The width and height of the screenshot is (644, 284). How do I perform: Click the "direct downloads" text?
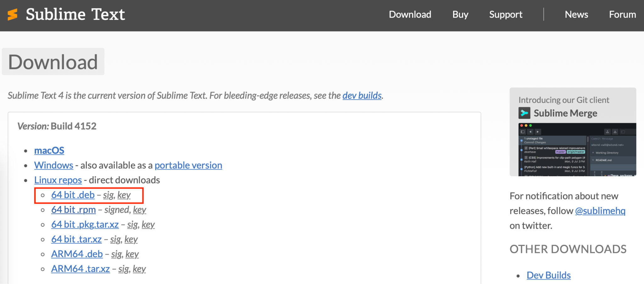125,180
